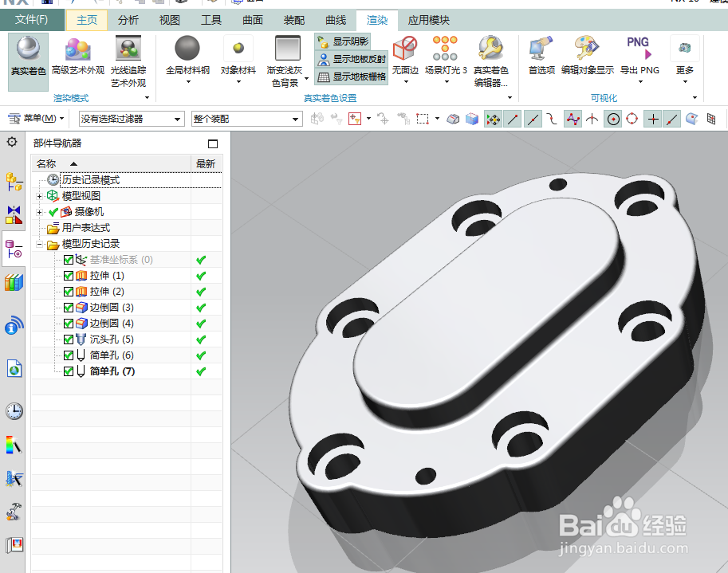Click the 更多 camera icon
The width and height of the screenshot is (728, 573).
point(685,49)
